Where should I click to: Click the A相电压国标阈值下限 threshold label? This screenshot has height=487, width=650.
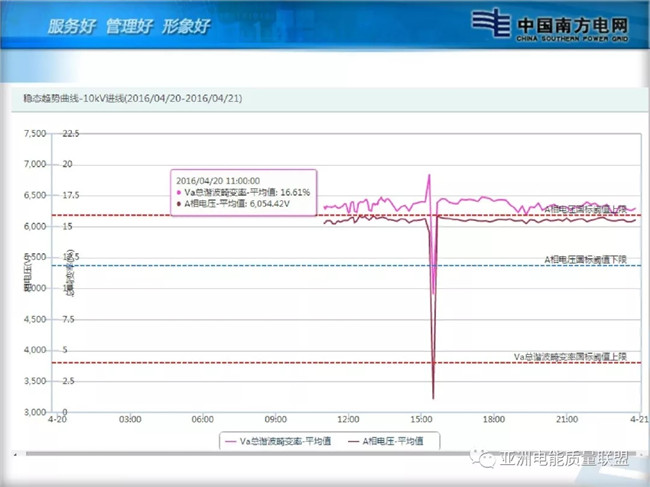pyautogui.click(x=585, y=259)
